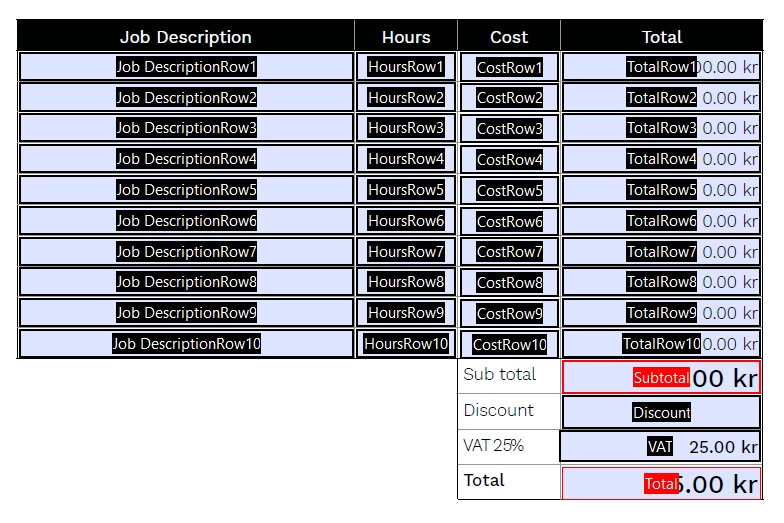This screenshot has height=523, width=784.
Task: Click the red grand Total field
Action: point(662,483)
